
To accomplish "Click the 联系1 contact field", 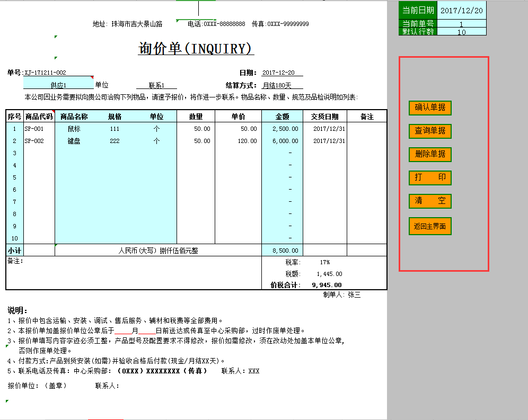I will [x=156, y=84].
